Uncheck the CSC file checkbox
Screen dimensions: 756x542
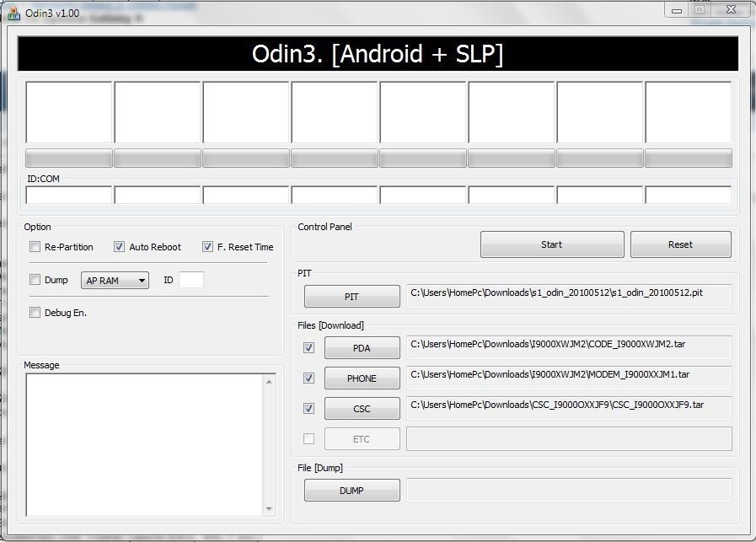(309, 409)
